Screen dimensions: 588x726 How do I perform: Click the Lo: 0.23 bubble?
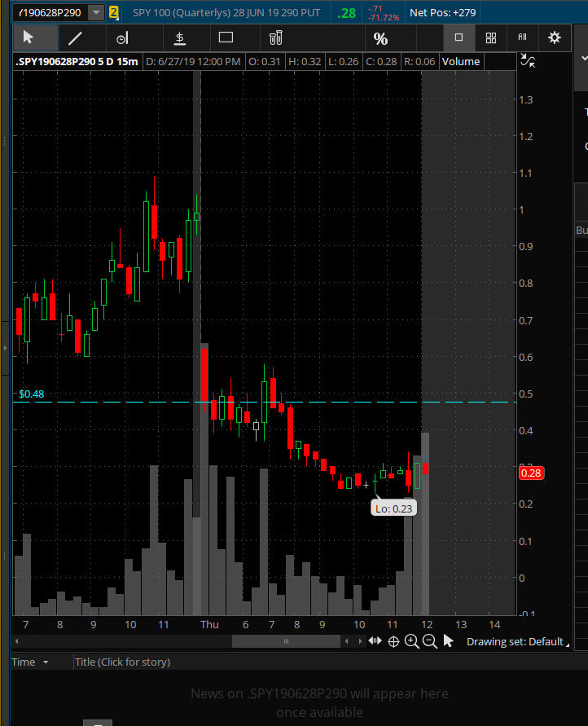point(393,508)
